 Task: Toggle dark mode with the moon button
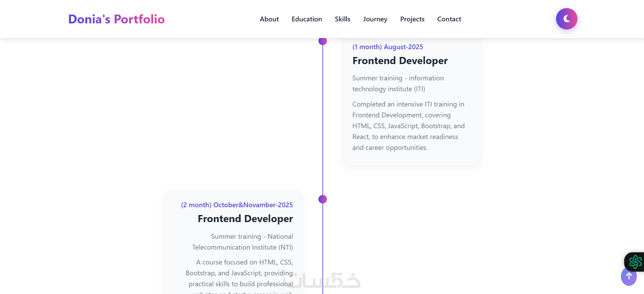coord(566,19)
